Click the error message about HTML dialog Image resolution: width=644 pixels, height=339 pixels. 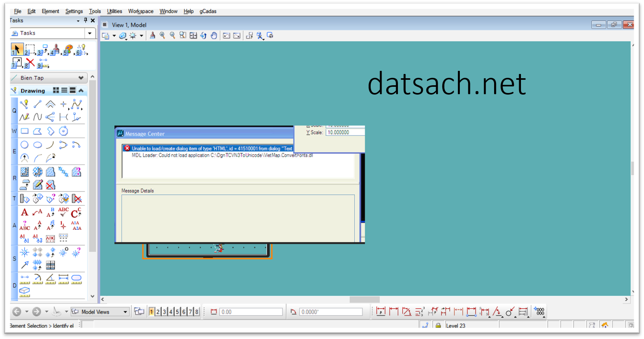pos(210,148)
